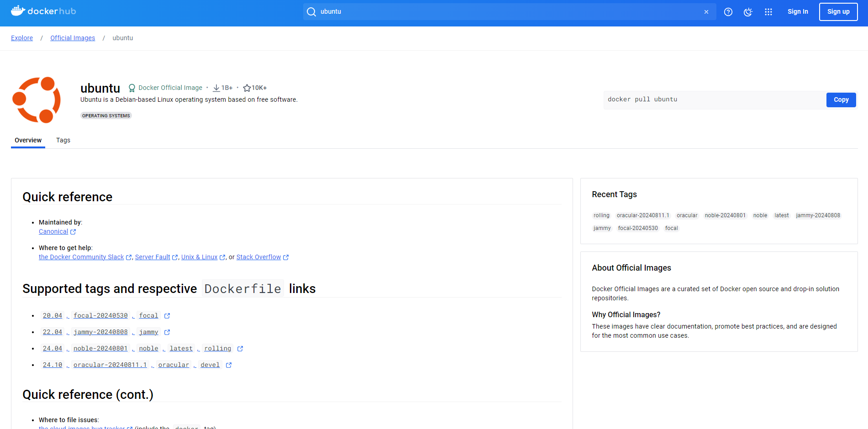The image size is (868, 429).
Task: Open the Unix & Linux link
Action: [200, 257]
